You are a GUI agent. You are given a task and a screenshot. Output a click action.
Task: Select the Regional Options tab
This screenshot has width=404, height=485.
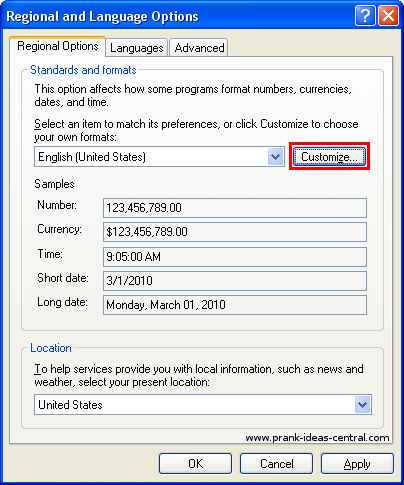coord(58,46)
